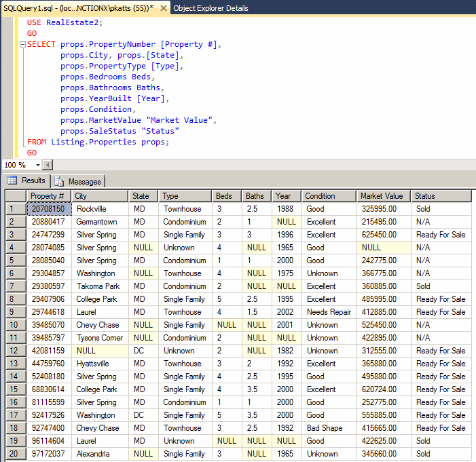Click the Rockville city cell
The image size is (476, 462).
click(100, 209)
